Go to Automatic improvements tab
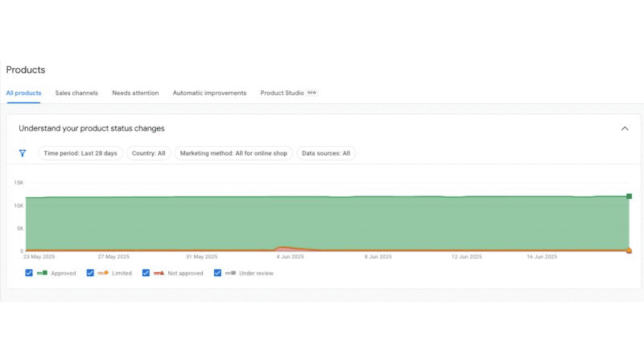Image resolution: width=644 pixels, height=362 pixels. (209, 93)
